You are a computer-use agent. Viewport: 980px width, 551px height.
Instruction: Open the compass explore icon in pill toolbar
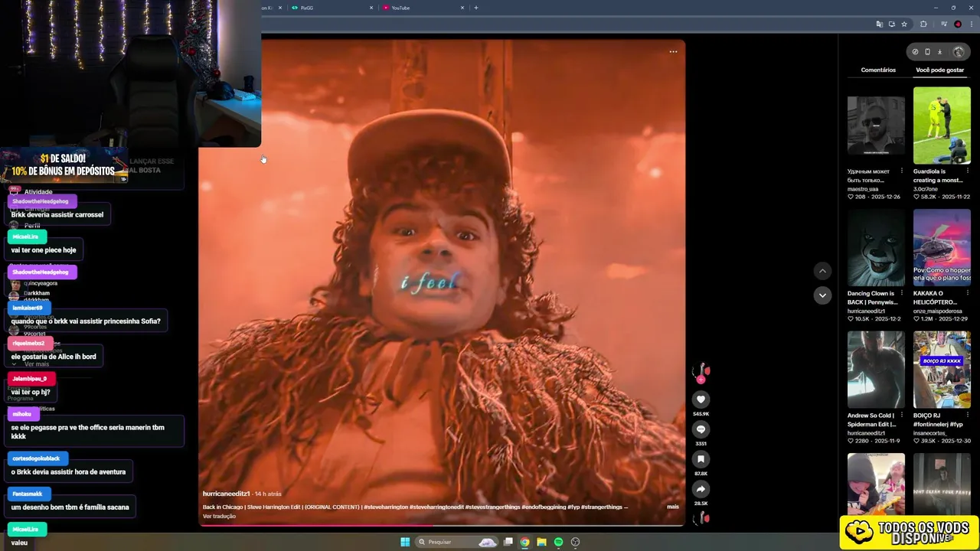pyautogui.click(x=915, y=52)
